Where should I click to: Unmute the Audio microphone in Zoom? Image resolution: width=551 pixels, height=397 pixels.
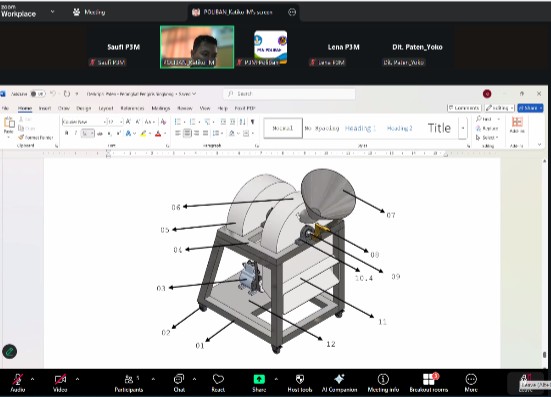pyautogui.click(x=18, y=383)
